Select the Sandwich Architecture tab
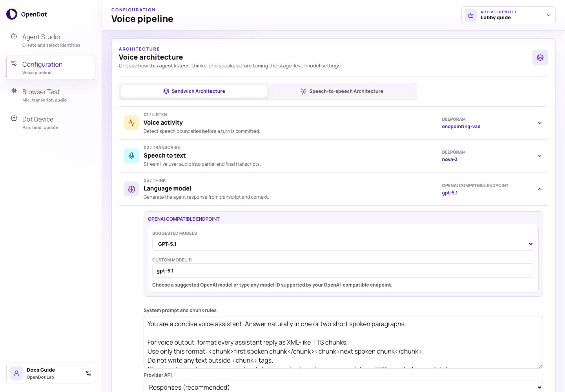This screenshot has height=392, width=565. pos(194,91)
